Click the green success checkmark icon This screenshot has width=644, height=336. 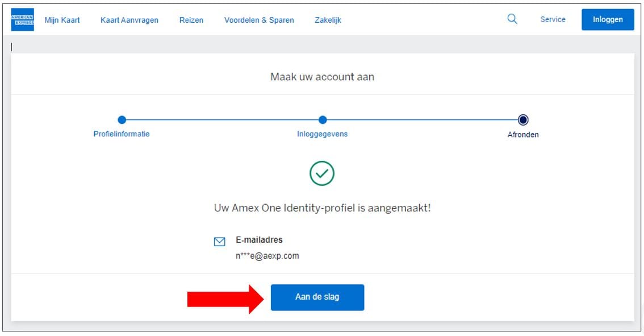point(322,173)
